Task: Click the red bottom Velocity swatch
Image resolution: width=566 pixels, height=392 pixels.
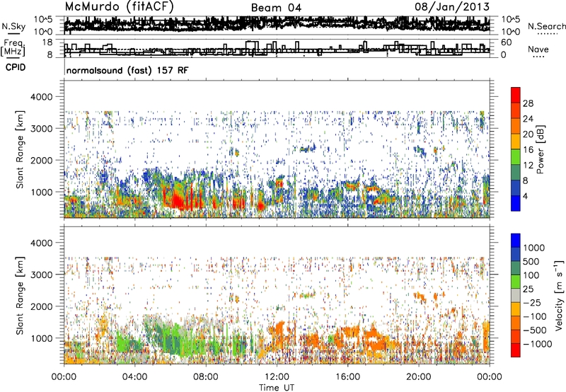Action: [x=516, y=350]
